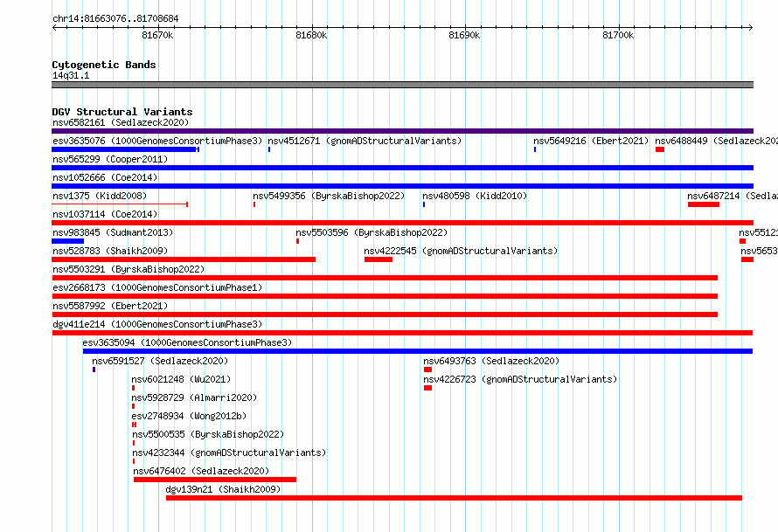Image resolution: width=778 pixels, height=532 pixels.
Task: Click the 81680k ruler position label
Action: pyautogui.click(x=311, y=35)
